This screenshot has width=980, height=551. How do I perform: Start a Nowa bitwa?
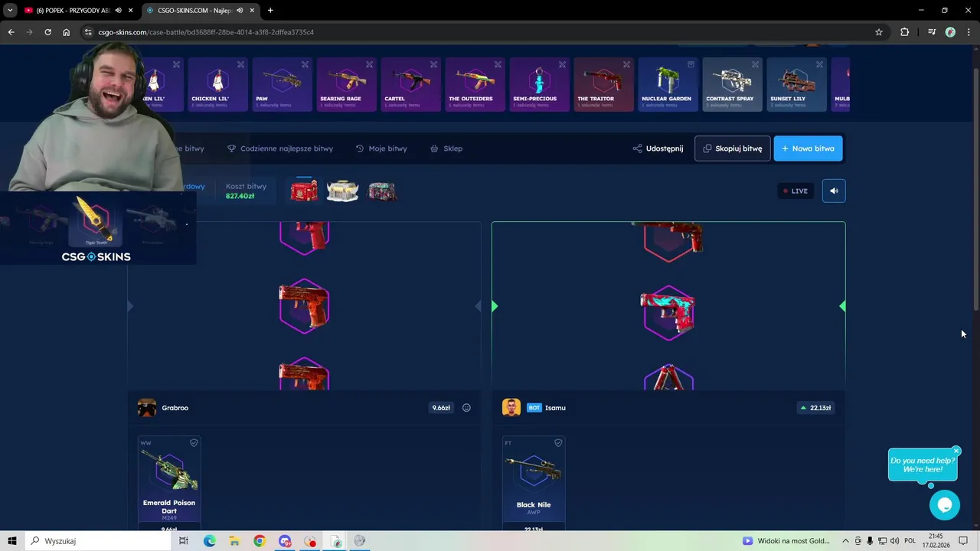(808, 148)
